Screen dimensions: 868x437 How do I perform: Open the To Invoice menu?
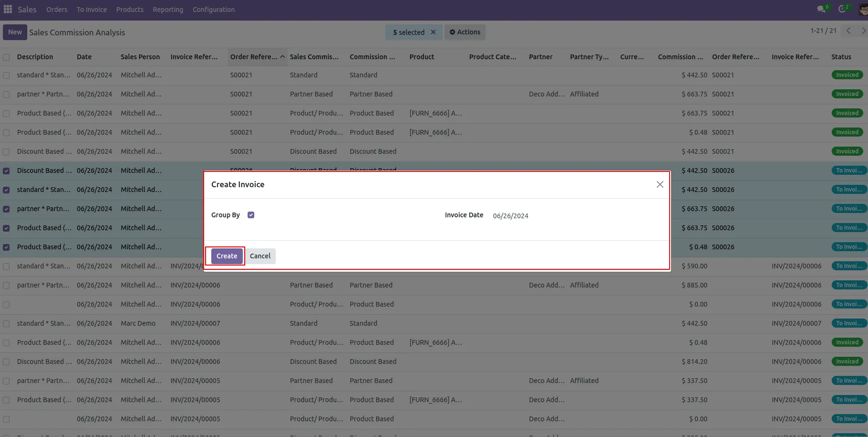pos(92,10)
